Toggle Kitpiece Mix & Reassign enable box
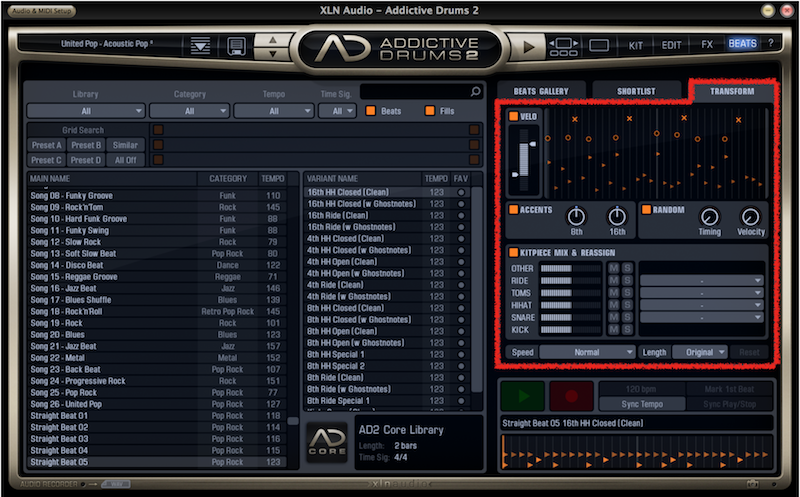 coord(513,253)
